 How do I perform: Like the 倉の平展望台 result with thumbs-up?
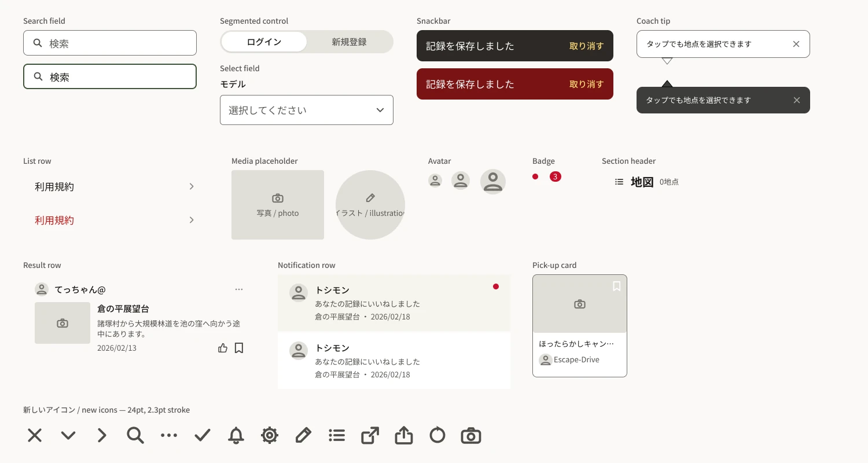(223, 348)
